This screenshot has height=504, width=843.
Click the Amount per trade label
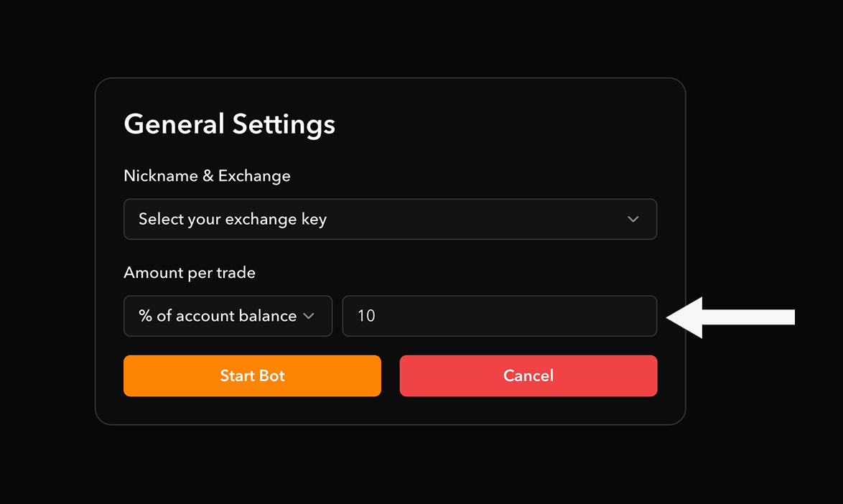coord(190,273)
